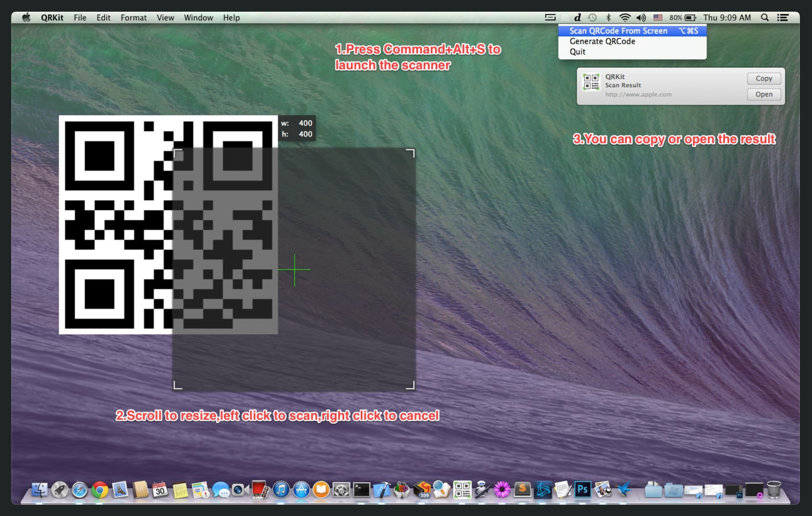Open TextEdit paper and pen icon

click(563, 490)
